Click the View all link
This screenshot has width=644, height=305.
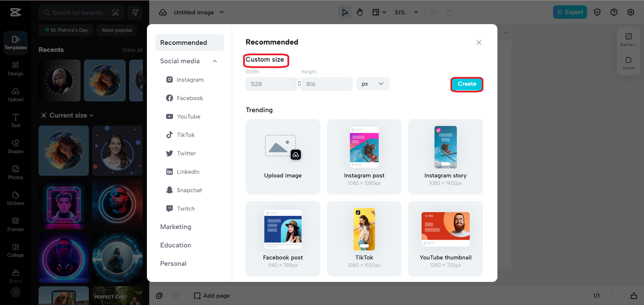[x=132, y=50]
